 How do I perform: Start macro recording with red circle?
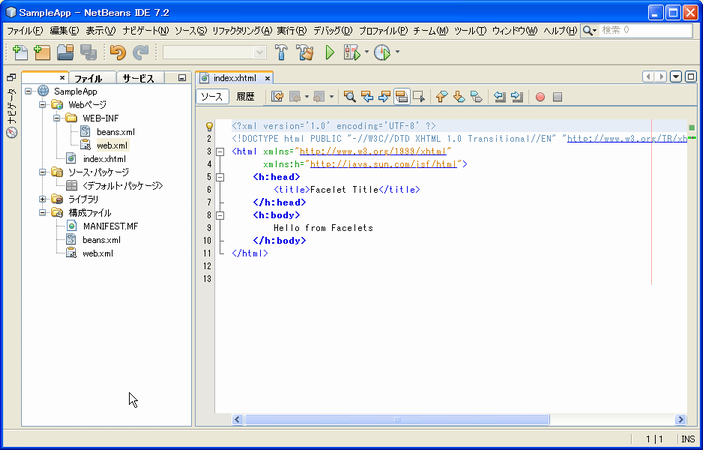point(540,97)
